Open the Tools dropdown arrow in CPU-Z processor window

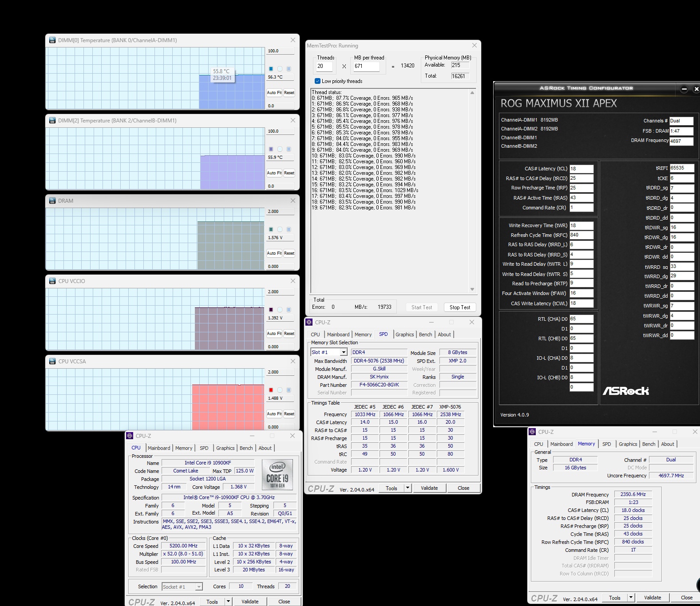pos(228,602)
